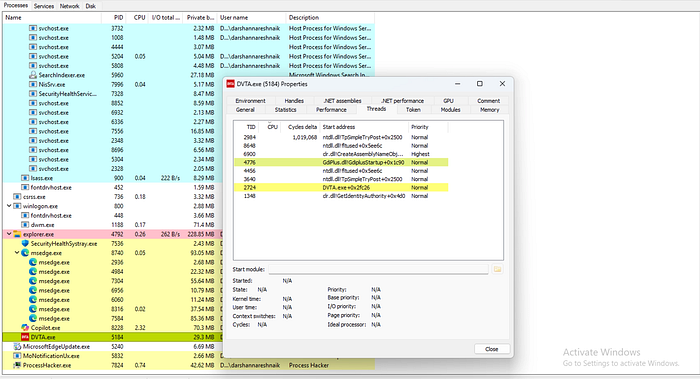Sort processes by PID column header
700x379 pixels.
tap(114, 17)
